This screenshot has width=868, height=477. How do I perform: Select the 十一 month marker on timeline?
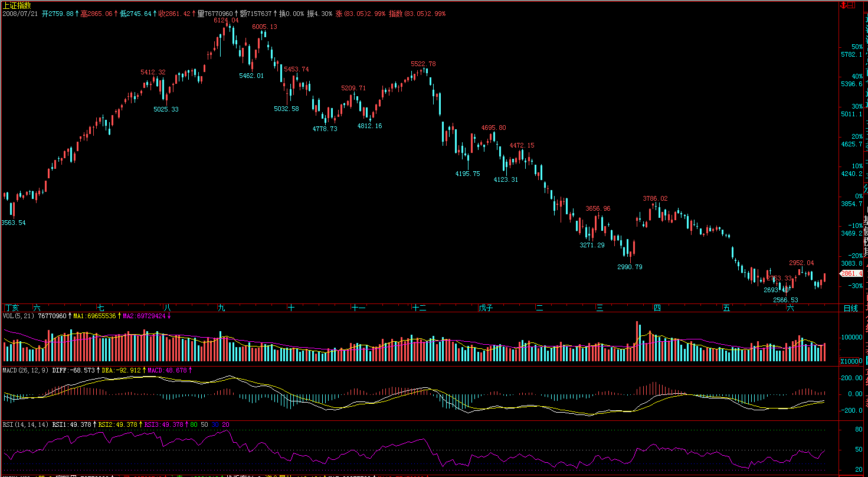359,308
